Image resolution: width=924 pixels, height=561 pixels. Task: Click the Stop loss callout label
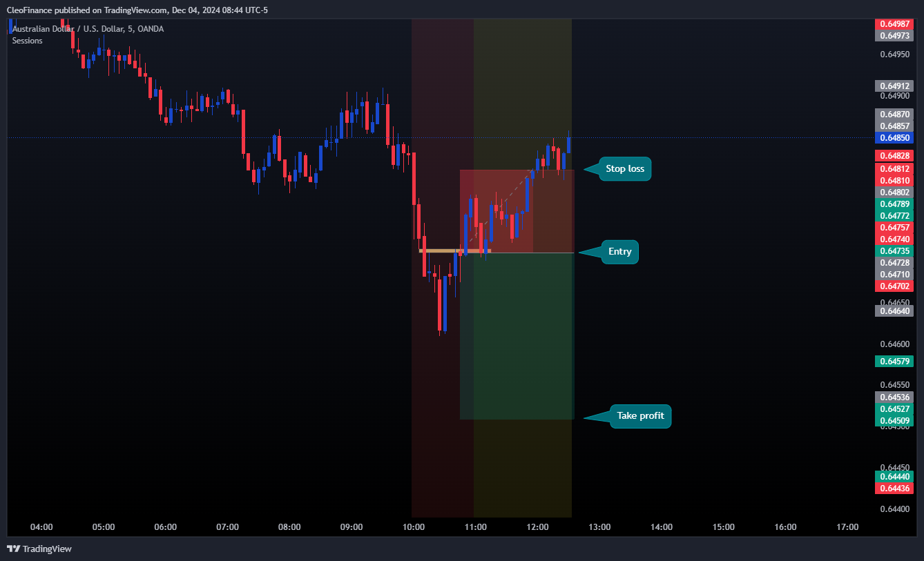pos(625,168)
